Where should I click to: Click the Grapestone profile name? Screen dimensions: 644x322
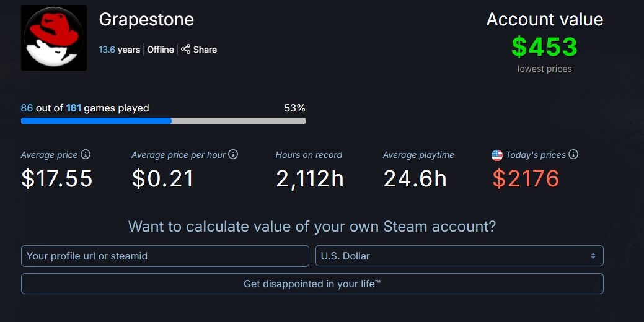tap(146, 19)
